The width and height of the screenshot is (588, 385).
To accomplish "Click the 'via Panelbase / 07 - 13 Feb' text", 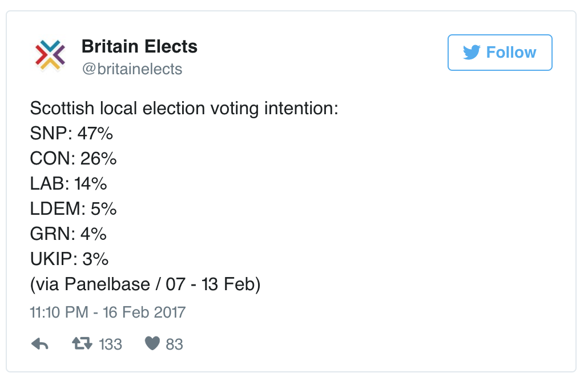I will (145, 284).
